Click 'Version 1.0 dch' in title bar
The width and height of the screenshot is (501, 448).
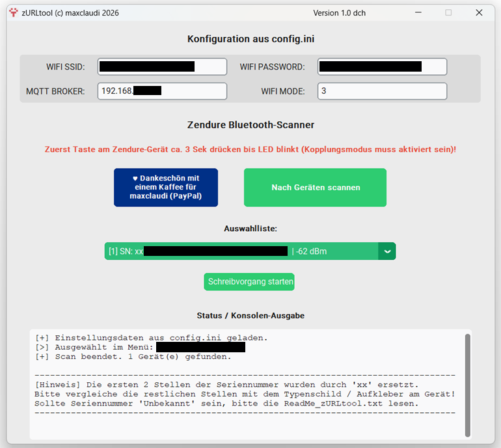coord(340,13)
